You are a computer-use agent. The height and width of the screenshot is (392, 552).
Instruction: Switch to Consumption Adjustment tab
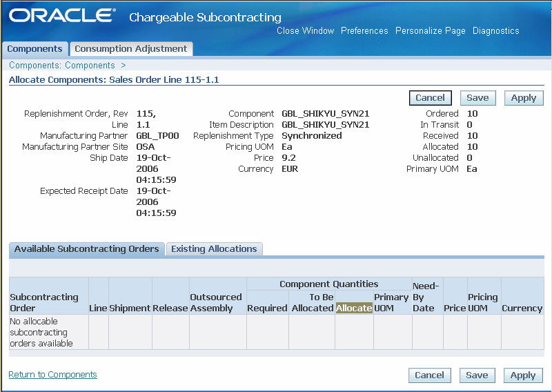[131, 48]
